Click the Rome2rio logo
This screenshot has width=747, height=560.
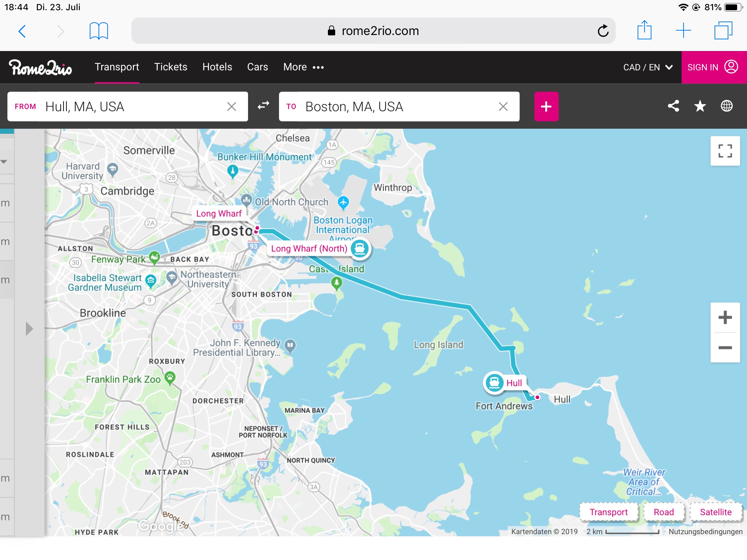click(40, 67)
